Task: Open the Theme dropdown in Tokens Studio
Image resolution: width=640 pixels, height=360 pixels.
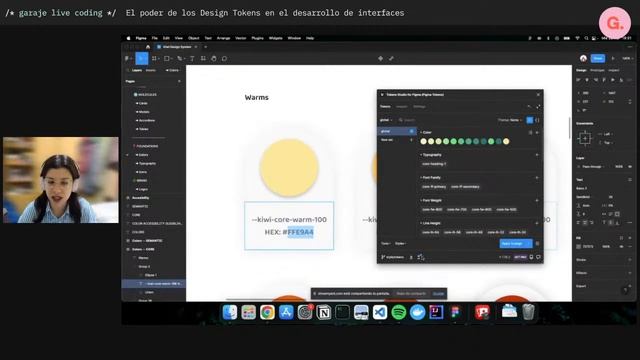Action: click(x=510, y=120)
